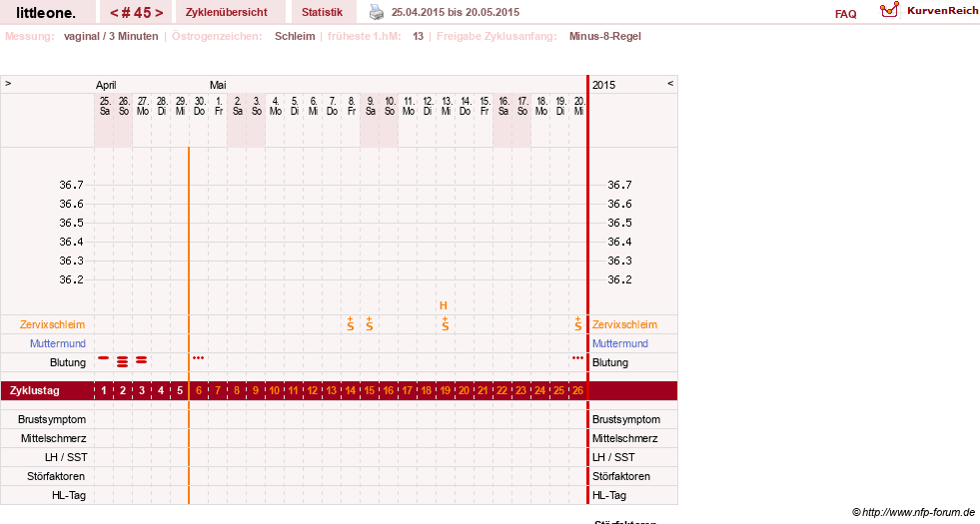980x524 pixels.
Task: Select cycle day 5 cell
Action: (180, 391)
